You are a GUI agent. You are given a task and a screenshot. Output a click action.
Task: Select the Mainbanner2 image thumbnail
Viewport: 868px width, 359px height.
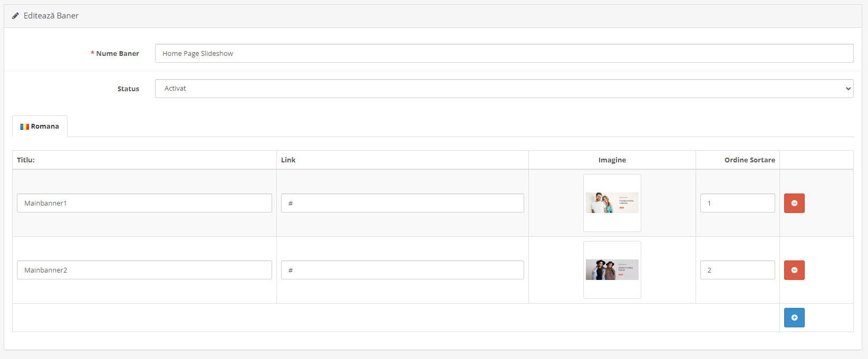(x=612, y=270)
